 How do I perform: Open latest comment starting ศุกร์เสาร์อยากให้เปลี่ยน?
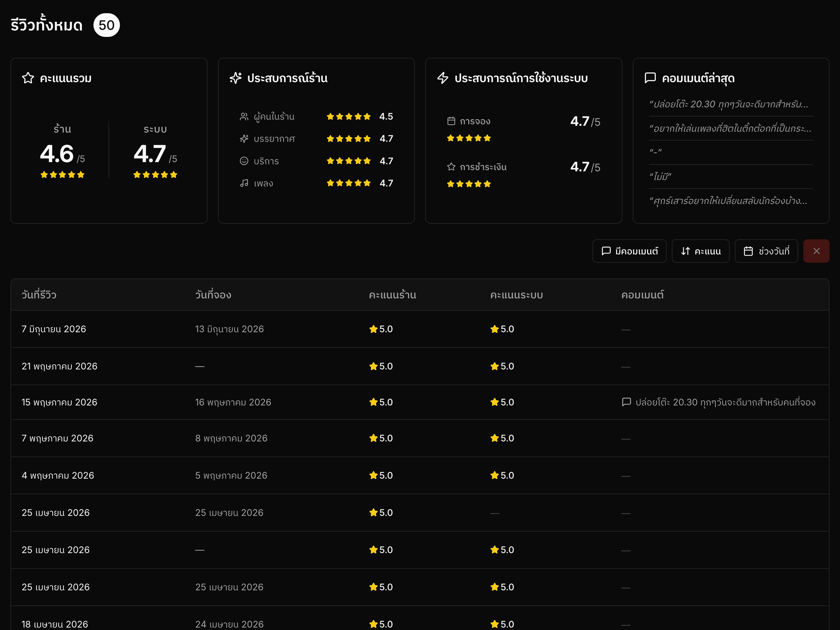click(x=728, y=201)
